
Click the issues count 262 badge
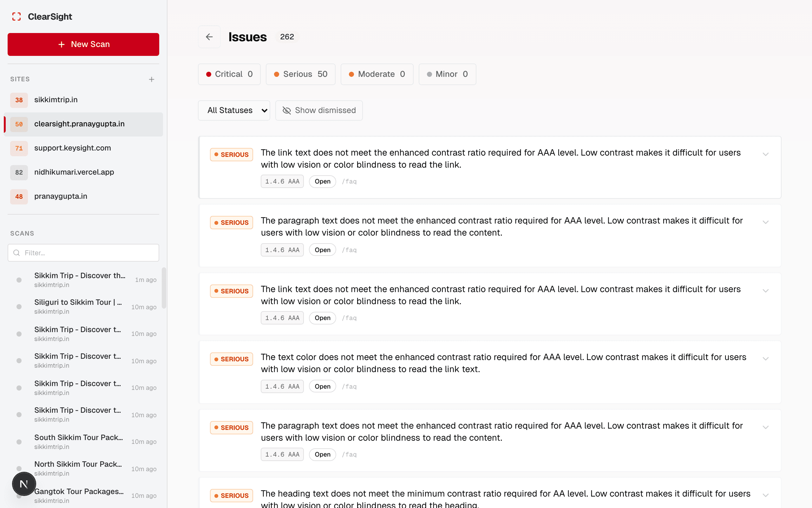pyautogui.click(x=287, y=37)
